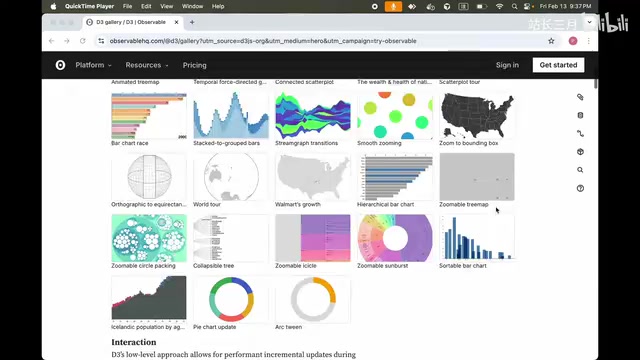Click the page vertical scrollbar
The height and width of the screenshot is (360, 640).
(x=596, y=84)
